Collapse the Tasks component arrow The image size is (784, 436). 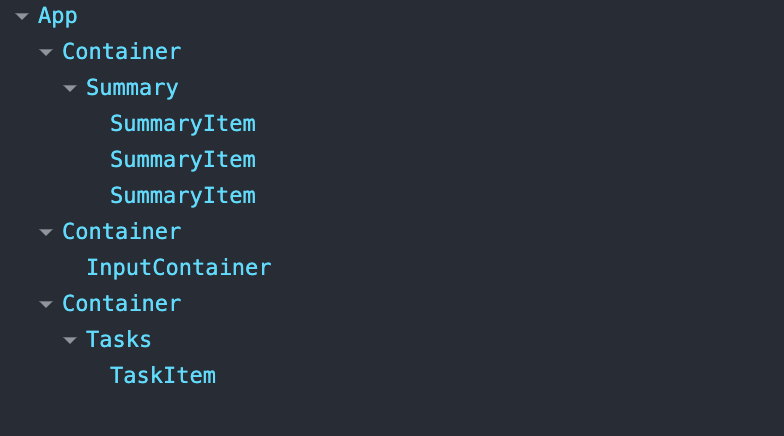pos(70,340)
